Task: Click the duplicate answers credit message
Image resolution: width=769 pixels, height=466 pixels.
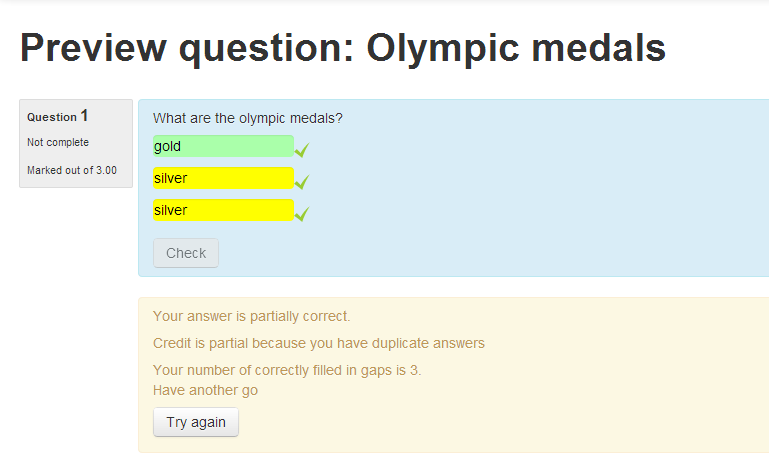Action: pyautogui.click(x=319, y=343)
